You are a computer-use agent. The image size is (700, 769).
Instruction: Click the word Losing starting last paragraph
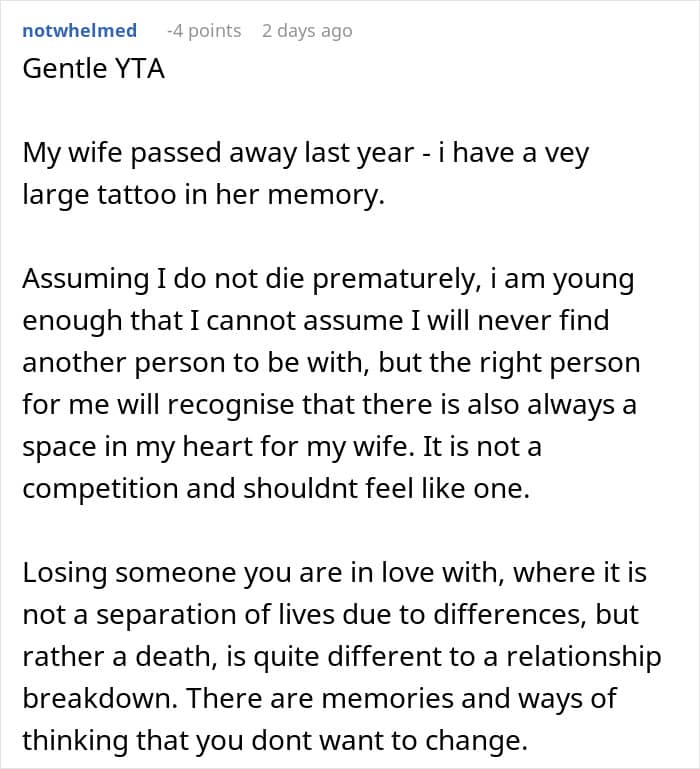pos(65,573)
